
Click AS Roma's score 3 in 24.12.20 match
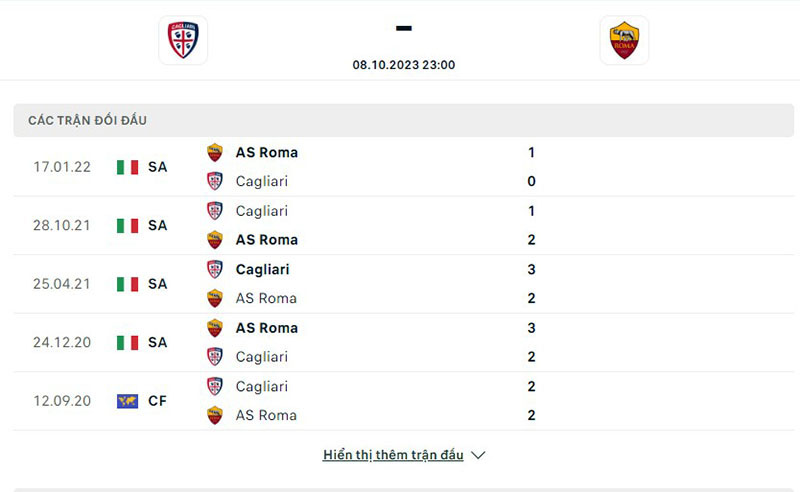click(x=531, y=328)
